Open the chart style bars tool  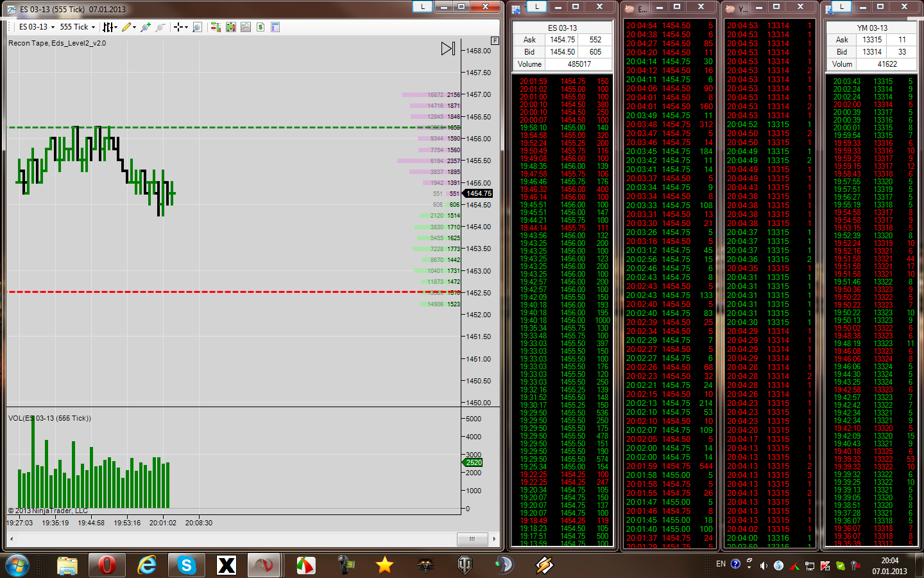pos(108,27)
